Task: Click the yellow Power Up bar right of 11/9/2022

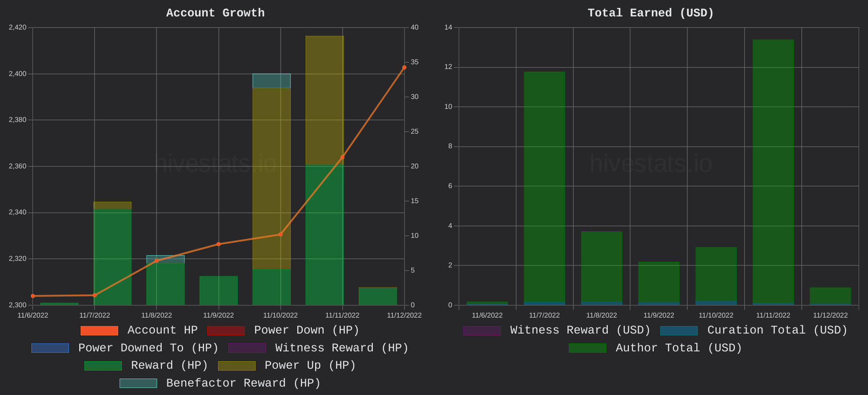Action: tap(272, 178)
